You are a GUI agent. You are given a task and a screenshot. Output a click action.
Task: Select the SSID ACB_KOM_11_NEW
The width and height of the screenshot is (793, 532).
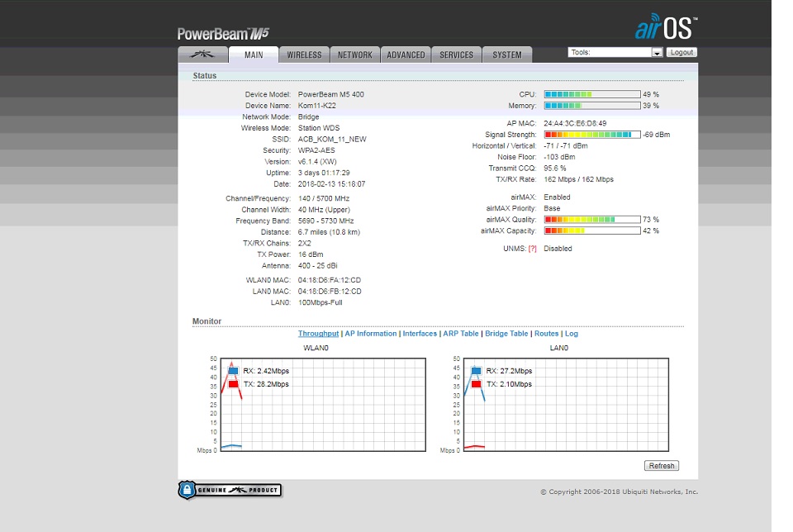pyautogui.click(x=332, y=139)
